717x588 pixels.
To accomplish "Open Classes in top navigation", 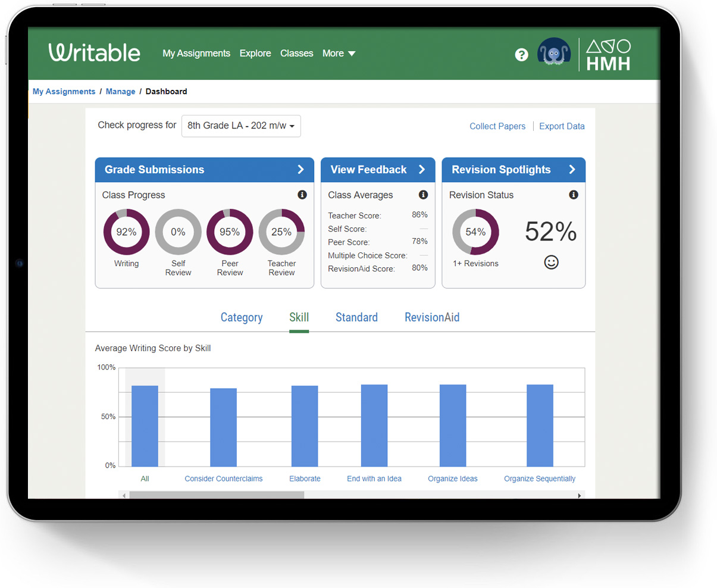I will pyautogui.click(x=296, y=54).
